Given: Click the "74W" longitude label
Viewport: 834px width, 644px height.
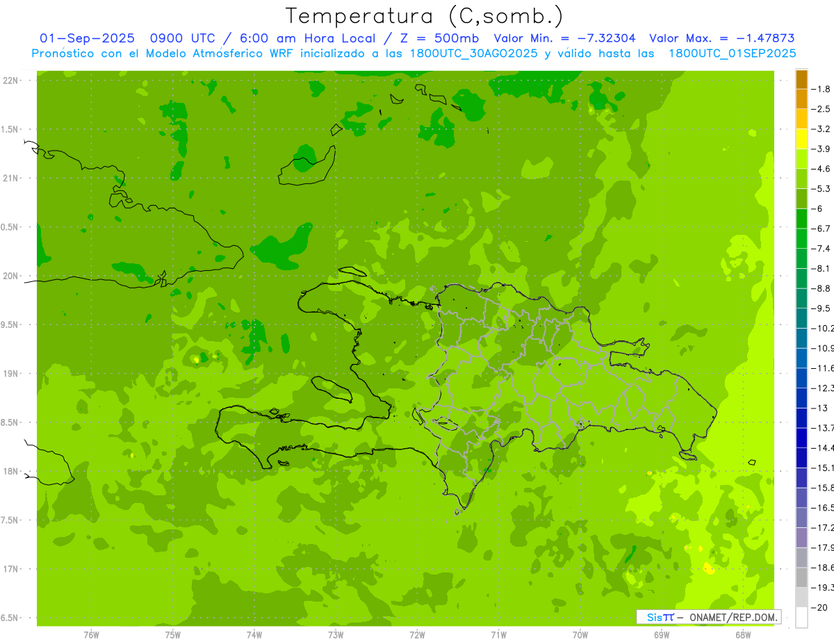Looking at the screenshot, I should pyautogui.click(x=254, y=634).
